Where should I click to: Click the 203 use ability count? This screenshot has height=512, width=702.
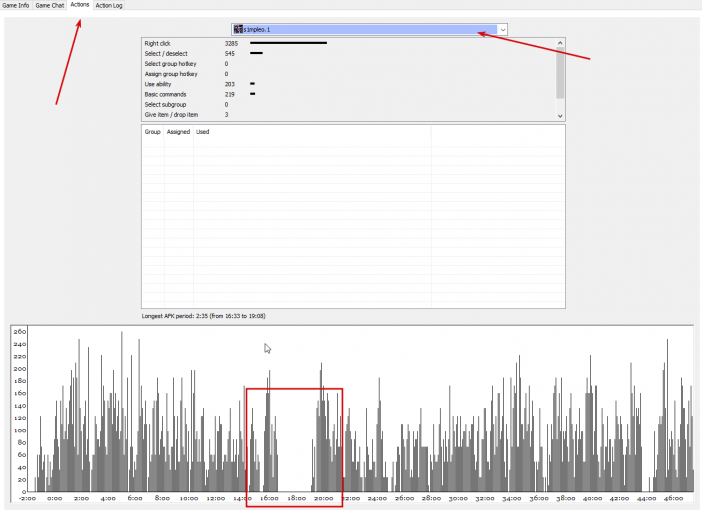tap(230, 84)
